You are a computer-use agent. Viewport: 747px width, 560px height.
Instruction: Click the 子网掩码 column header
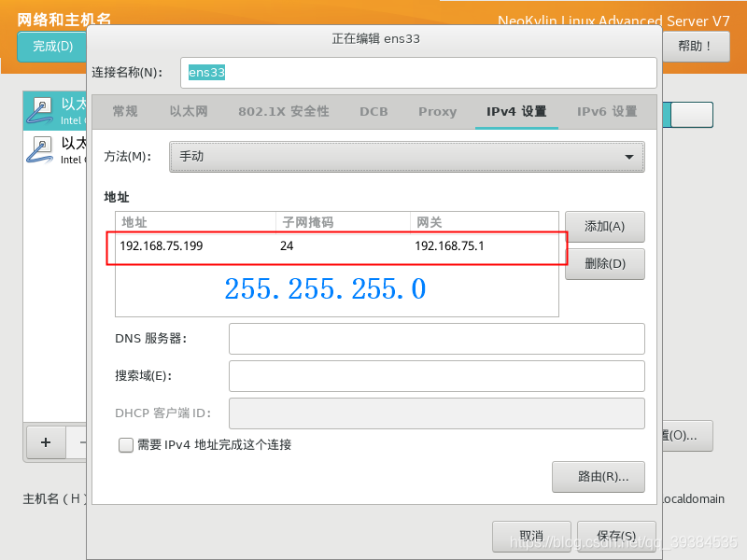pos(343,222)
